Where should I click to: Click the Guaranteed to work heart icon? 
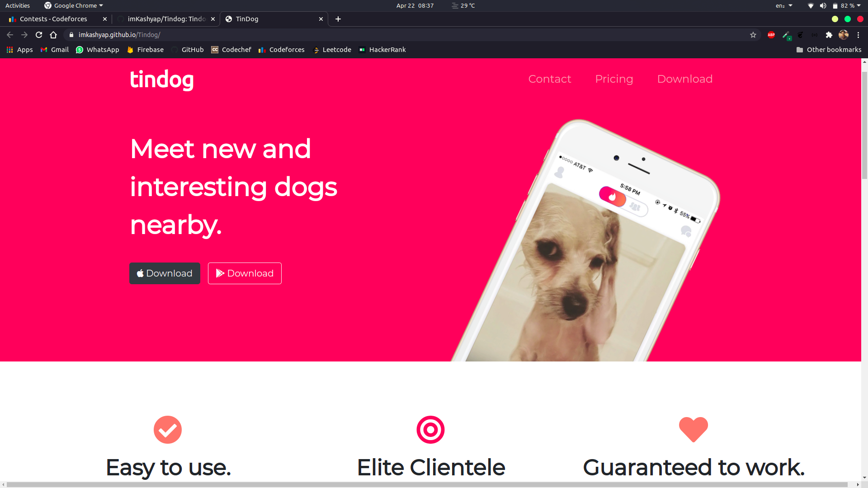pos(693,429)
